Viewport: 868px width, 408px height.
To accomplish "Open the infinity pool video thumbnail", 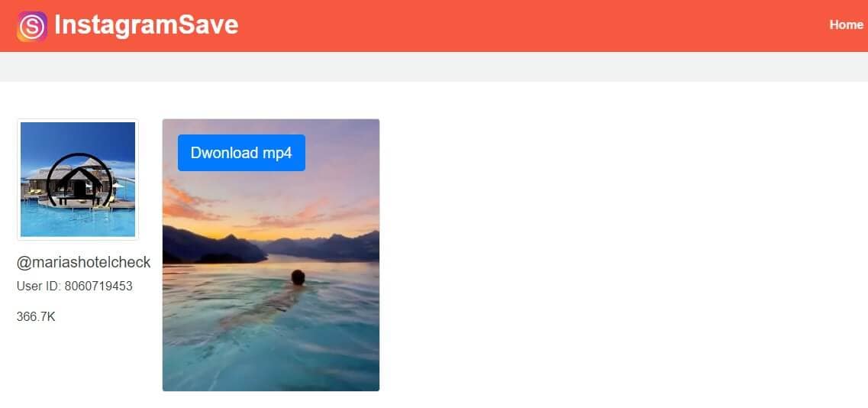I will tap(271, 255).
